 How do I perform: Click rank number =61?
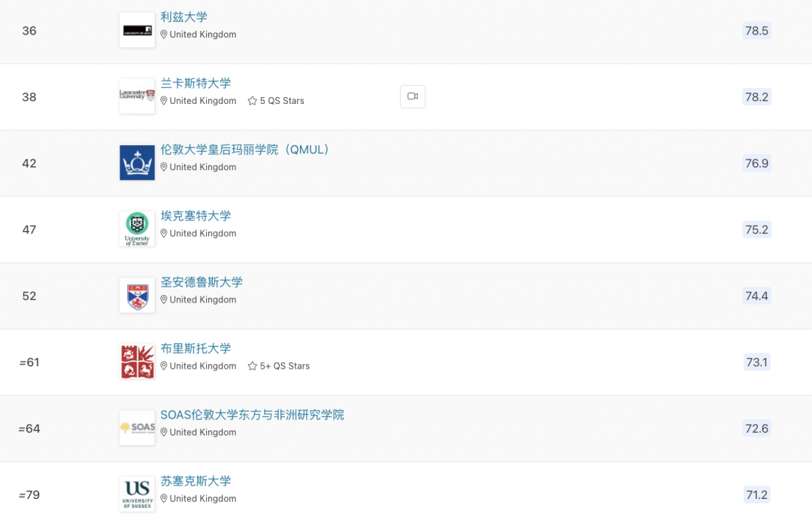[29, 362]
